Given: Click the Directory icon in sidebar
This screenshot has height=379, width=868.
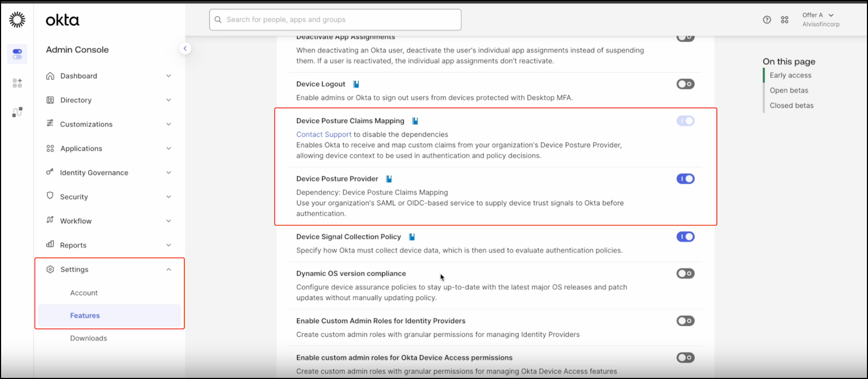Looking at the screenshot, I should (50, 100).
